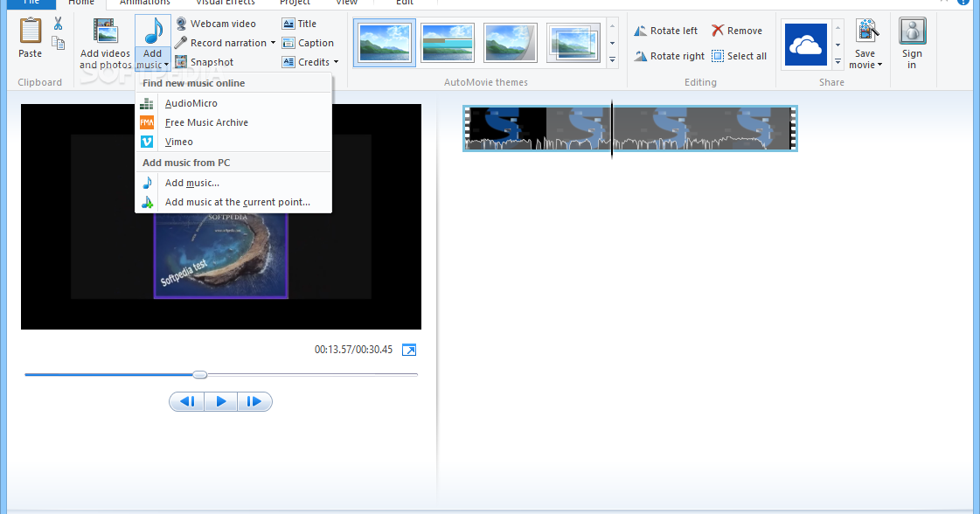Click the Cut scissors icon
Image resolution: width=980 pixels, height=514 pixels.
pyautogui.click(x=58, y=24)
